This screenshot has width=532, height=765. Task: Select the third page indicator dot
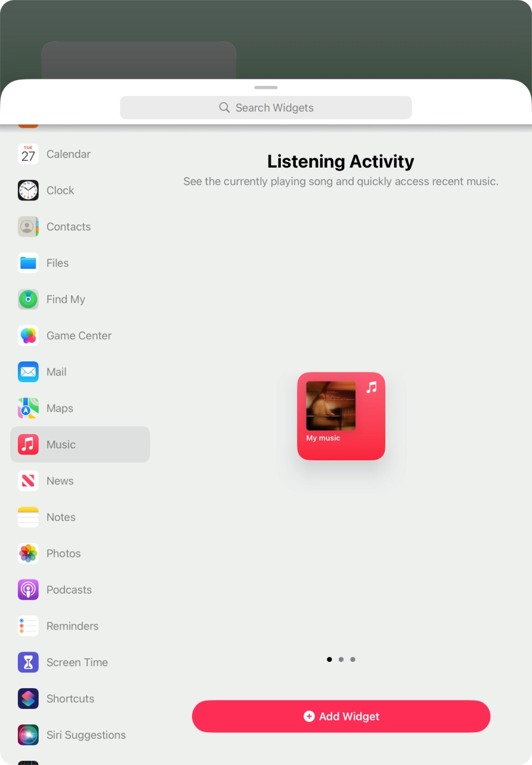point(352,659)
